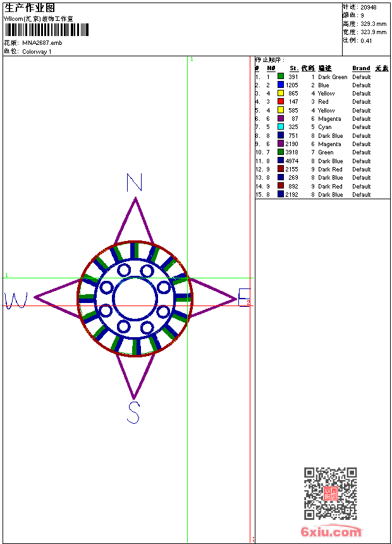The image size is (392, 544).
Task: Click the Magenta swatch with 87 stitches
Action: 281,118
